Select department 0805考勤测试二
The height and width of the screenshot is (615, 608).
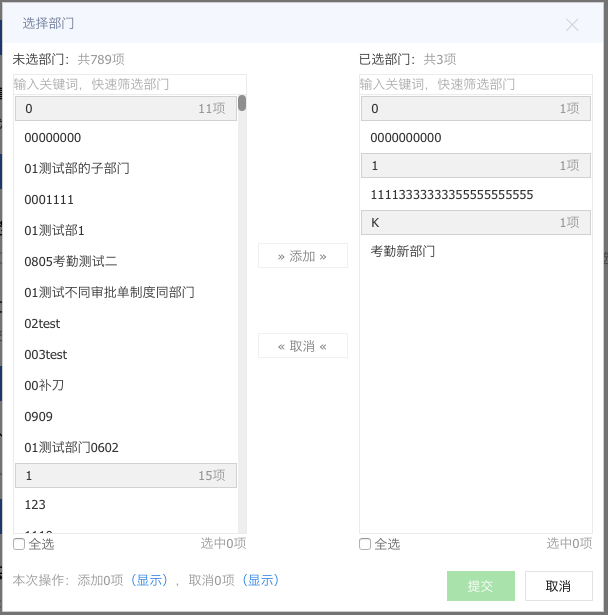coord(71,261)
